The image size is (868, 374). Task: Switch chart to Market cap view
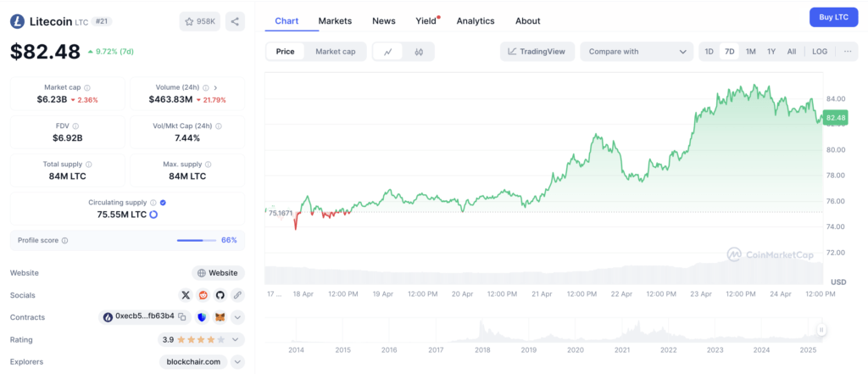[x=336, y=52]
